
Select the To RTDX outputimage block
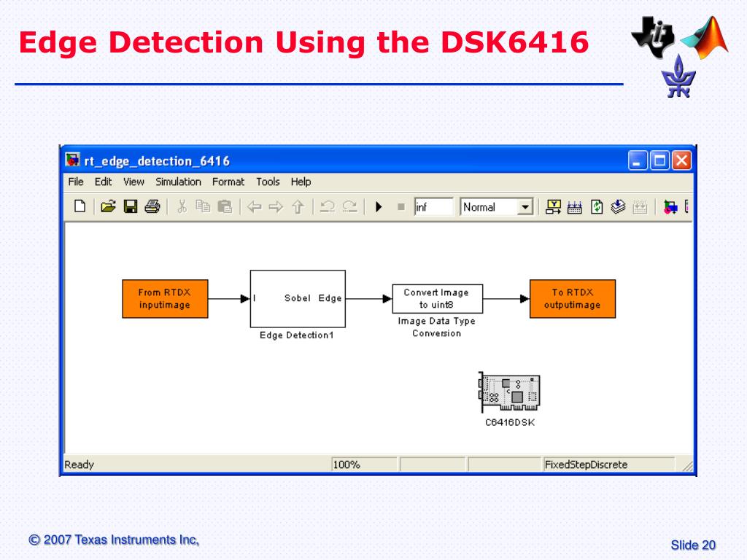(x=573, y=298)
